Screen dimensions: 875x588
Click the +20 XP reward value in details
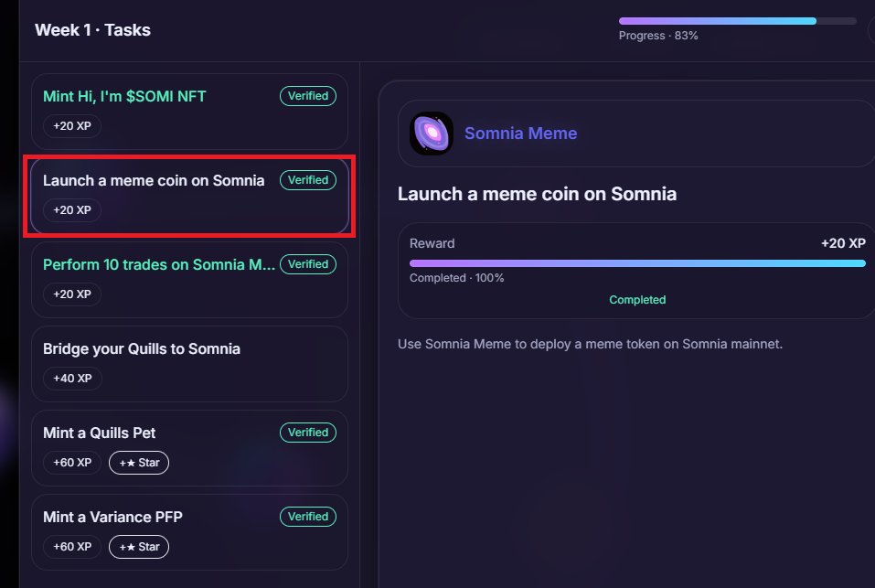coord(843,243)
